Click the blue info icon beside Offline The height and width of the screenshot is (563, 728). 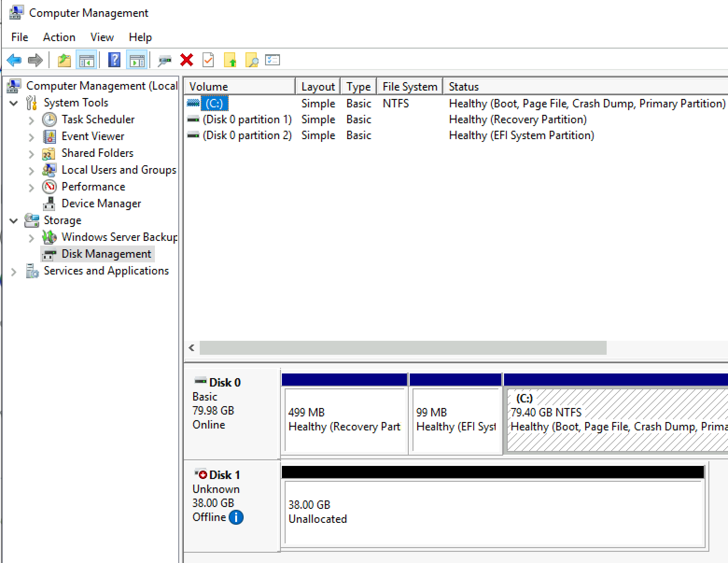[x=236, y=517]
